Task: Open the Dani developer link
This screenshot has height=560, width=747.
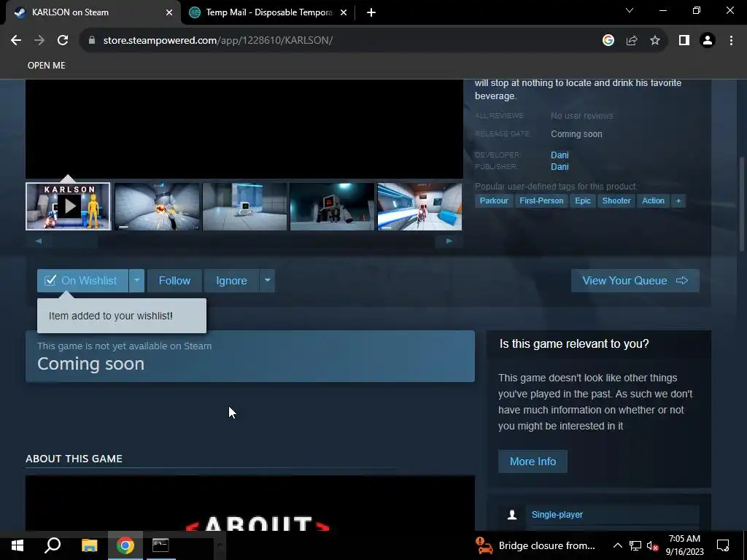Action: [x=560, y=155]
